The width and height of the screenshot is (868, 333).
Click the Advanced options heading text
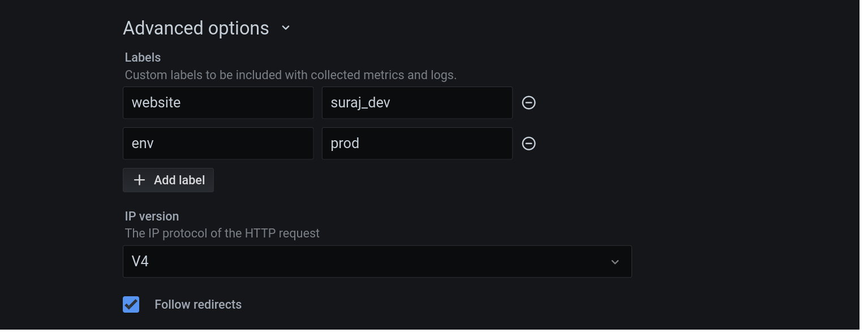(x=196, y=28)
